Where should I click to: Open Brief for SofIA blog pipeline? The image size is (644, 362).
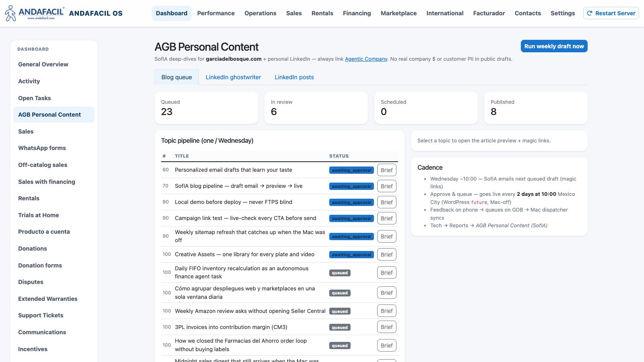point(387,186)
